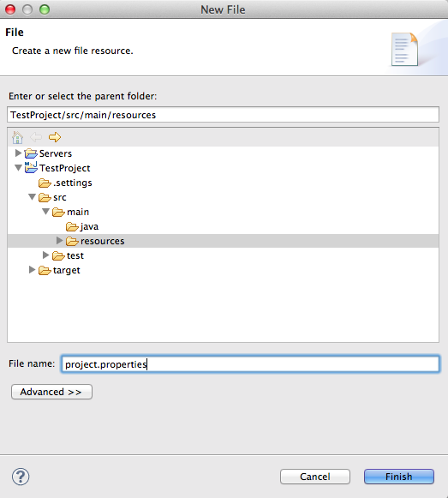
Task: Click the Go Into forward arrow icon
Action: 55,137
